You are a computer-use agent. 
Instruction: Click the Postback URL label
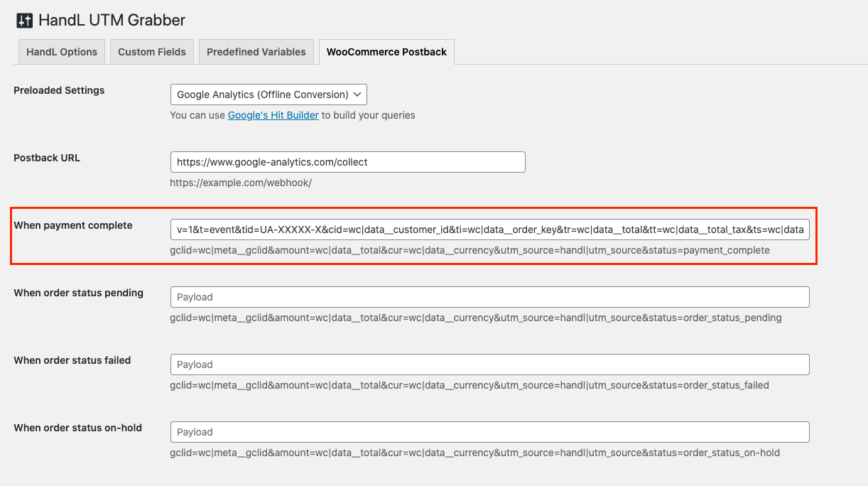[47, 158]
